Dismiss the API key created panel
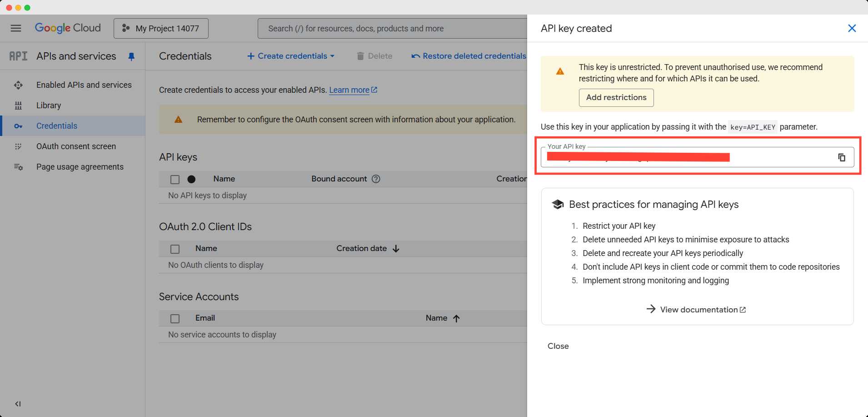Screen dimensions: 868x417 (852, 28)
